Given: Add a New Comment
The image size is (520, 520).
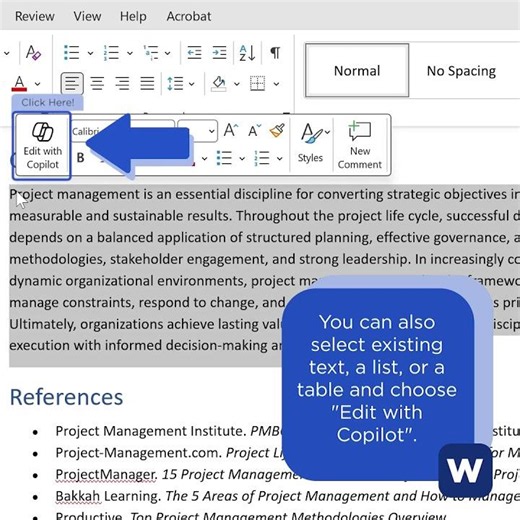Looking at the screenshot, I should [x=360, y=145].
